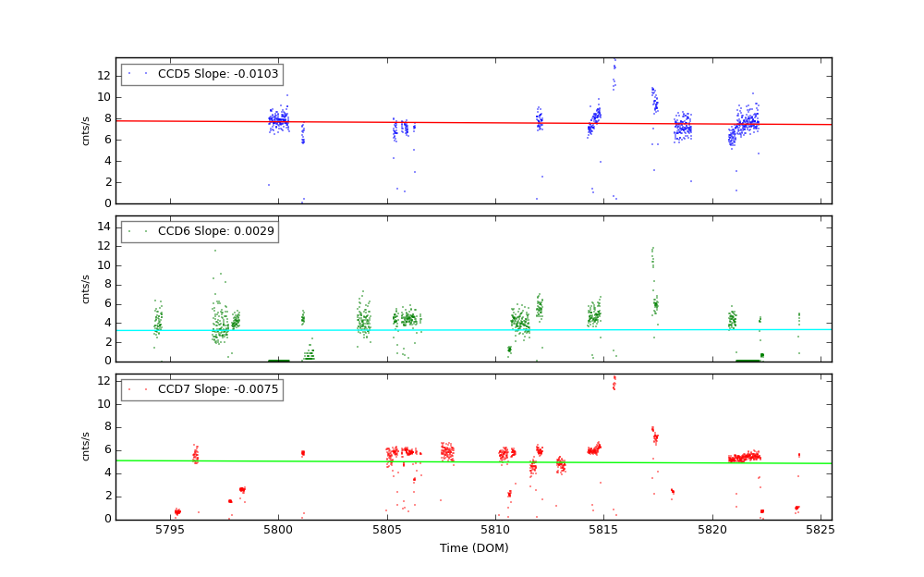Click the blue CCD5 data cluster near 5800

[x=277, y=120]
